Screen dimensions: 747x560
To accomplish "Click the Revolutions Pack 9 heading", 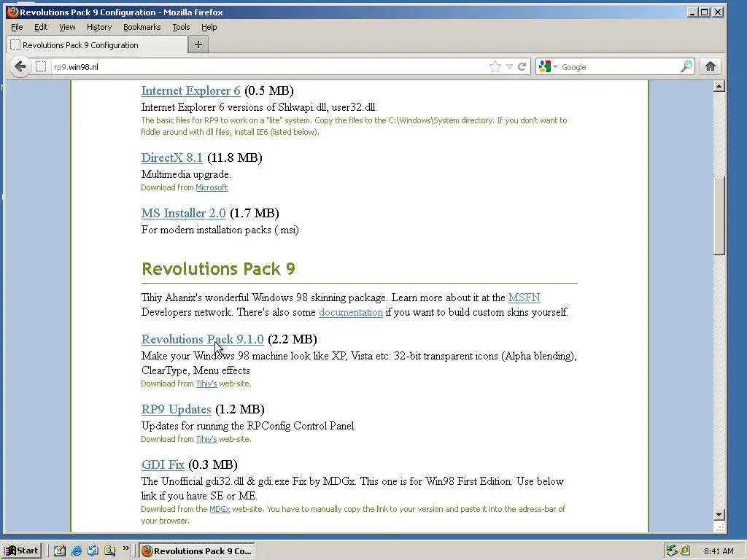I will click(x=218, y=269).
